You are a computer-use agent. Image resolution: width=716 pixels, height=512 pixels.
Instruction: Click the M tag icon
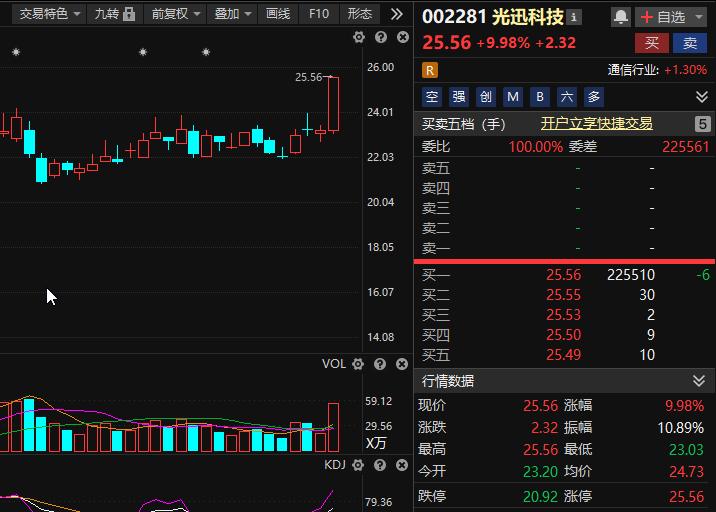(512, 96)
